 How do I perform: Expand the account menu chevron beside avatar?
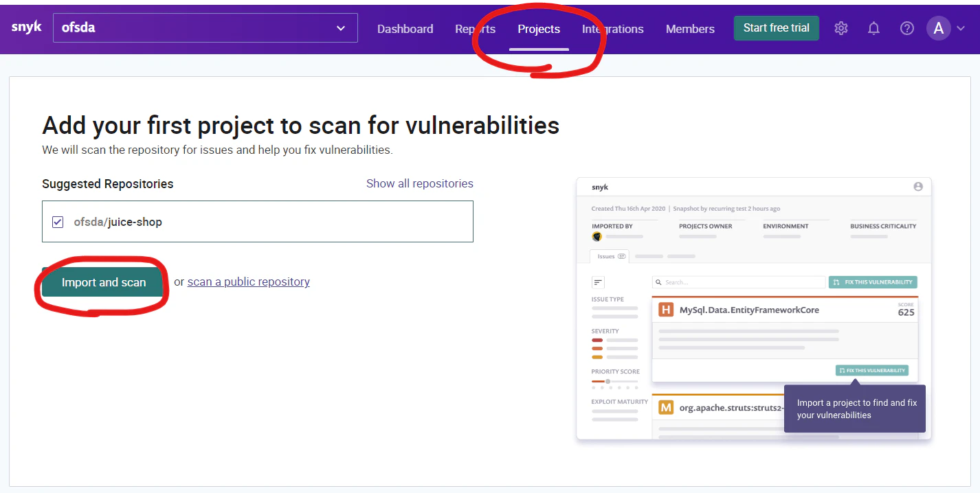(x=961, y=28)
